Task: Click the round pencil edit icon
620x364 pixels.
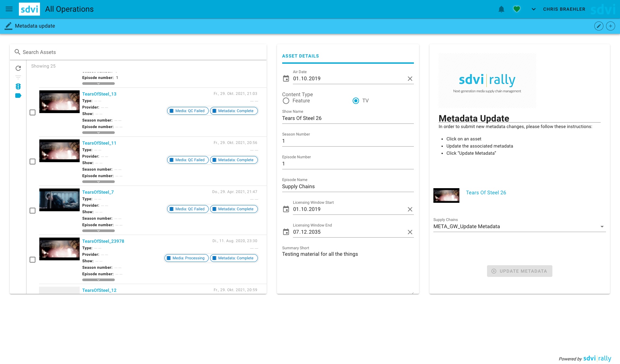Action: click(599, 26)
